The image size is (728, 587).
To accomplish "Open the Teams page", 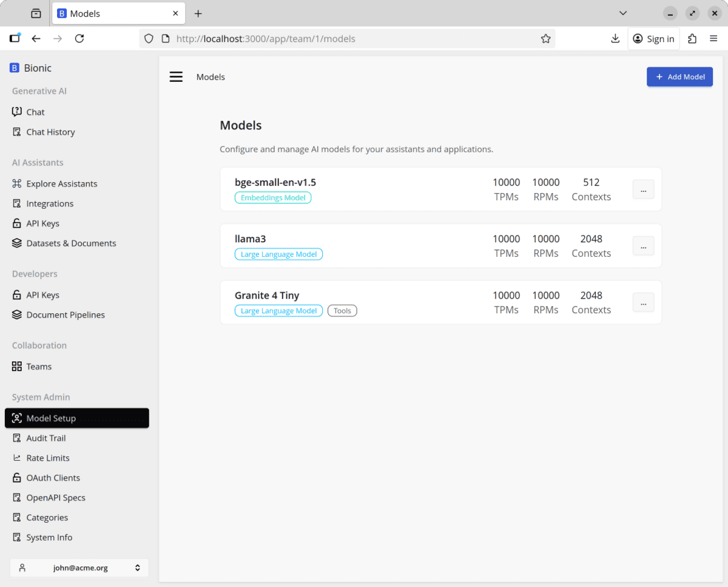I will [x=39, y=366].
